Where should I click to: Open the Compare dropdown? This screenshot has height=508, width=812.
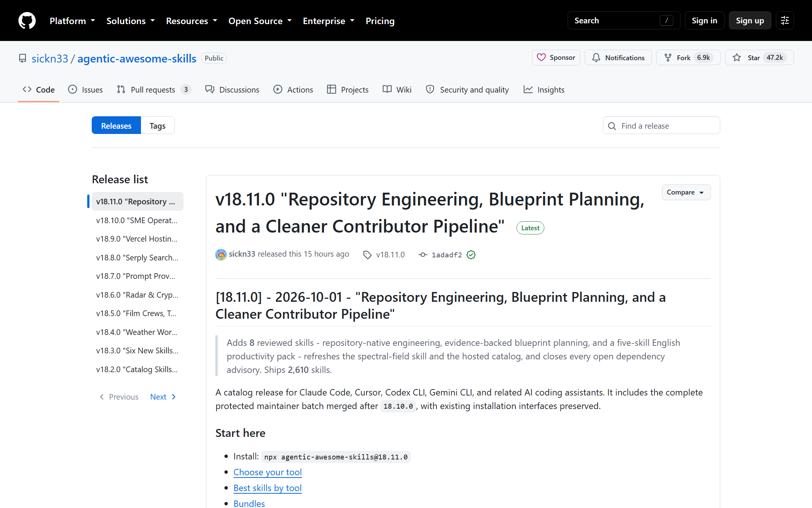[x=686, y=192]
